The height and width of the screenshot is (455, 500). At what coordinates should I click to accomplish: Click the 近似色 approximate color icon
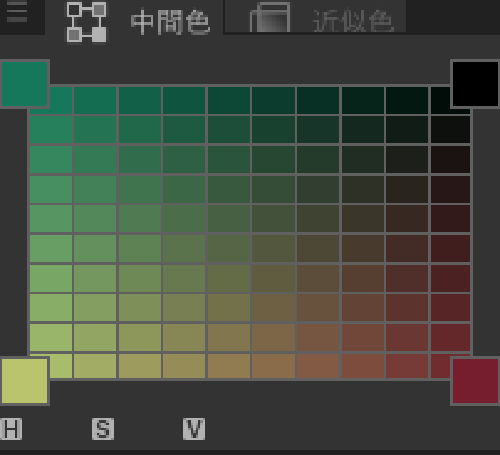270,17
